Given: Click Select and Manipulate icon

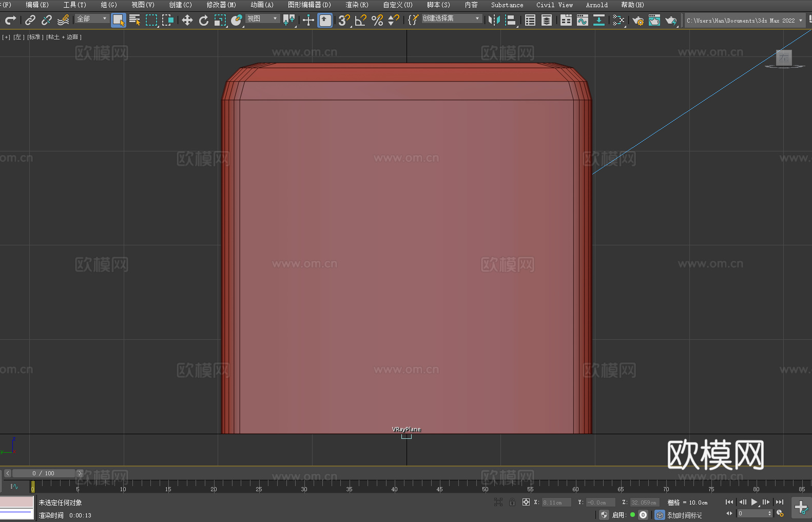Looking at the screenshot, I should (308, 20).
